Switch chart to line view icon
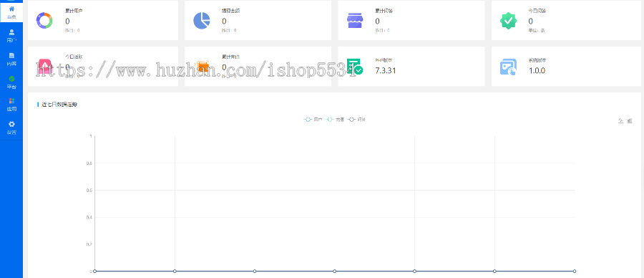 (x=621, y=120)
